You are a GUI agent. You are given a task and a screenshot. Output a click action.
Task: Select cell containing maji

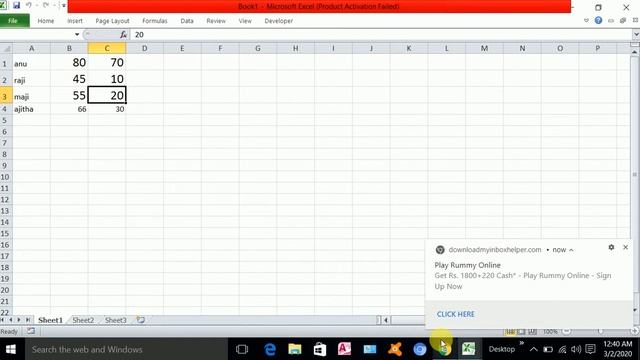[x=31, y=96]
